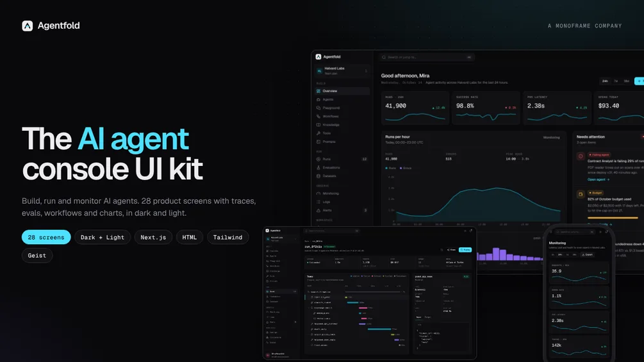Click the Tailwind pill
This screenshot has height=362, width=644.
[x=227, y=237]
